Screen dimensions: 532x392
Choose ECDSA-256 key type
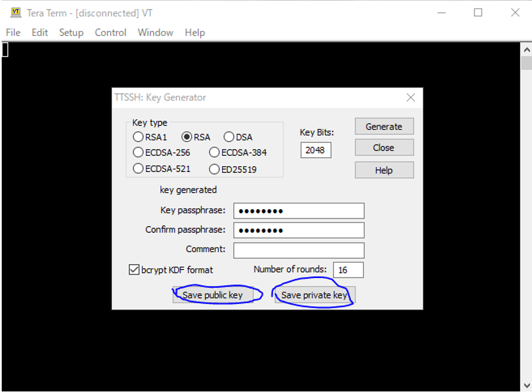point(138,152)
